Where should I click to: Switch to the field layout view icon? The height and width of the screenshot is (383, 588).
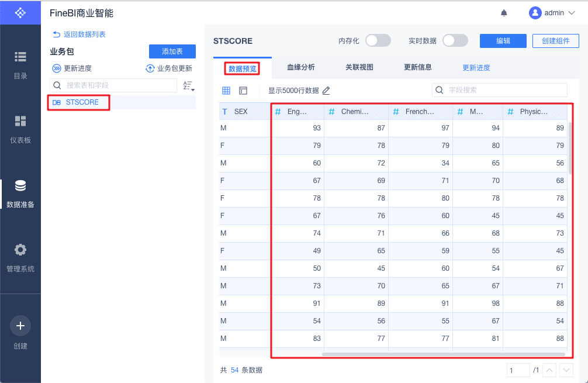tap(243, 91)
